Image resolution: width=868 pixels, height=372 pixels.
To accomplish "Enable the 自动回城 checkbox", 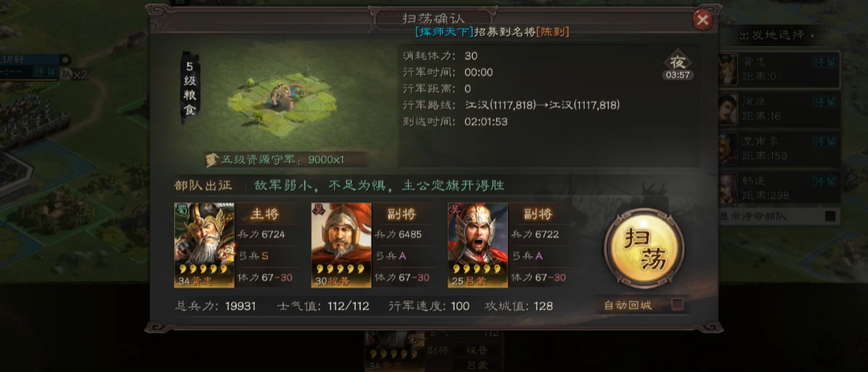I will [676, 304].
